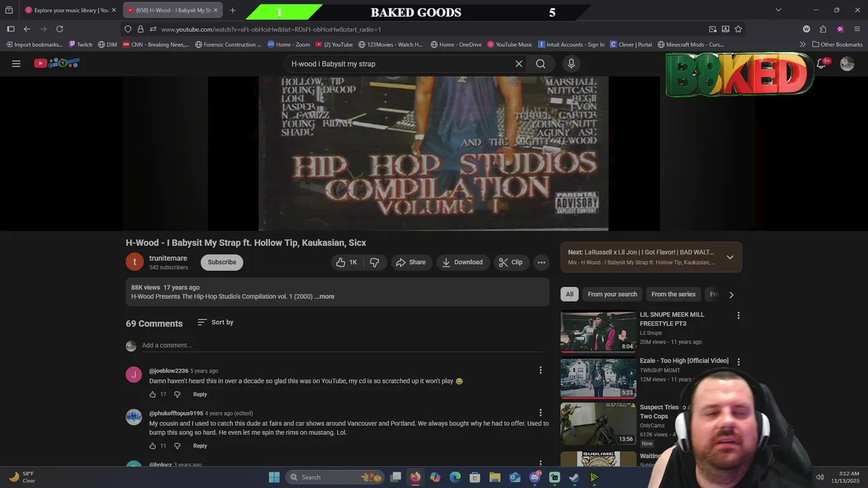
Task: Click the Windows Start button
Action: click(x=274, y=477)
